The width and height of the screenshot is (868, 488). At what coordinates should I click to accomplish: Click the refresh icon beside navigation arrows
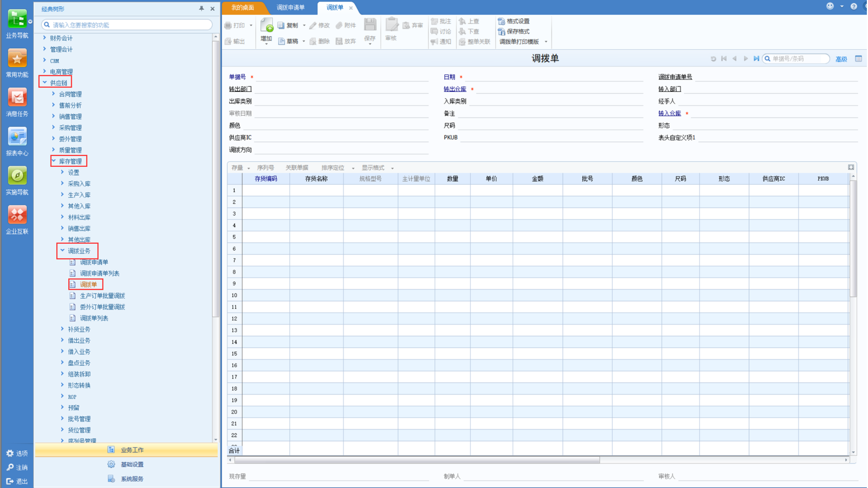pos(713,58)
